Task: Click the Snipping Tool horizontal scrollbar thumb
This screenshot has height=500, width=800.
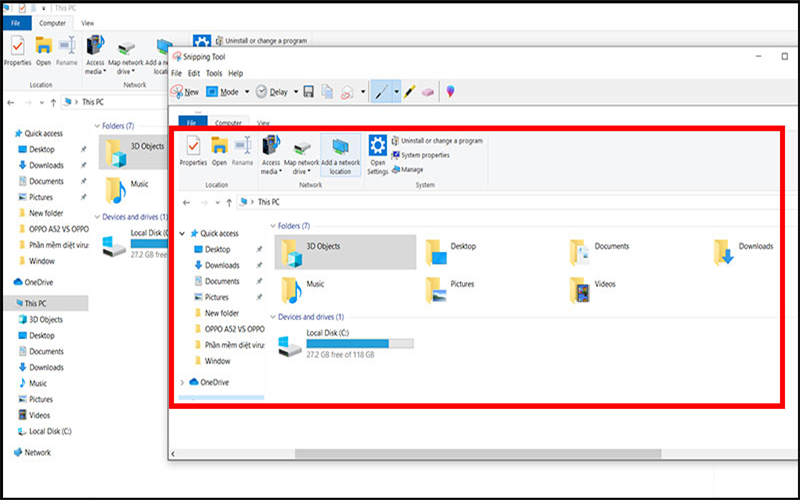Action: (x=478, y=454)
